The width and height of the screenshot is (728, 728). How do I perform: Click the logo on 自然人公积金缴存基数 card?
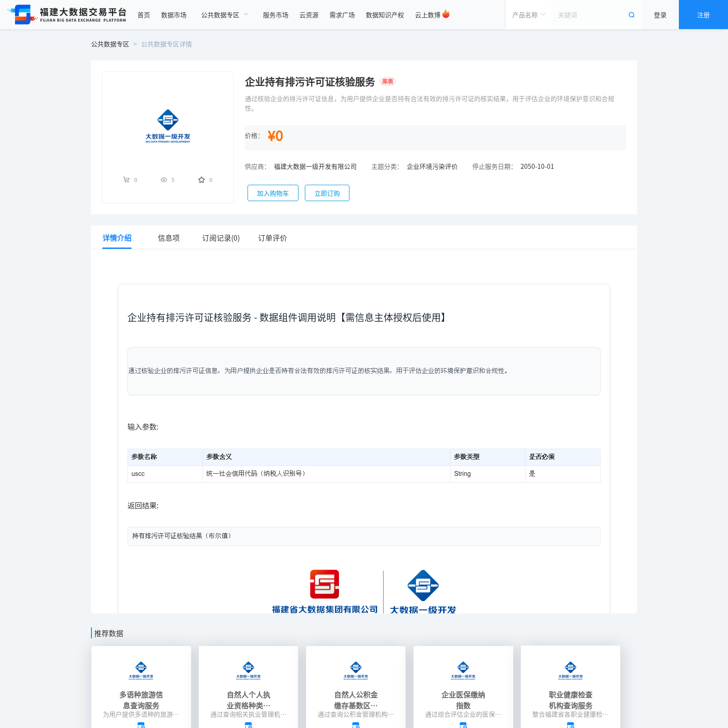coord(356,670)
